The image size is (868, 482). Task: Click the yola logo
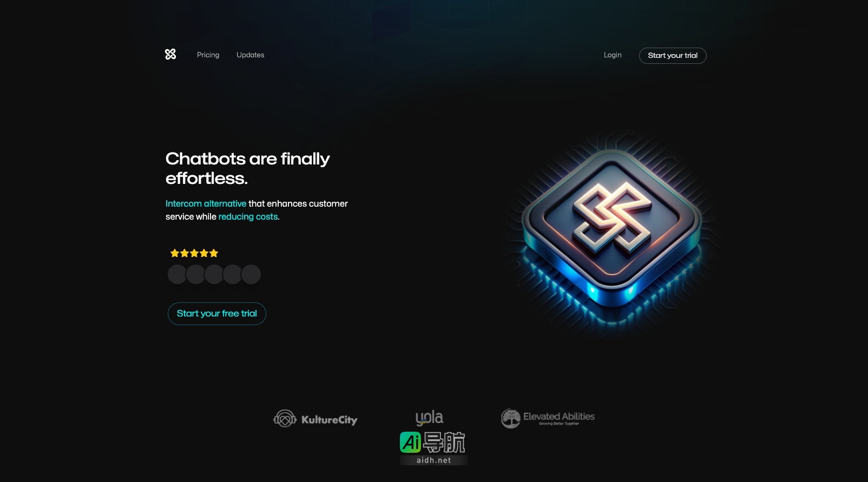pos(429,418)
